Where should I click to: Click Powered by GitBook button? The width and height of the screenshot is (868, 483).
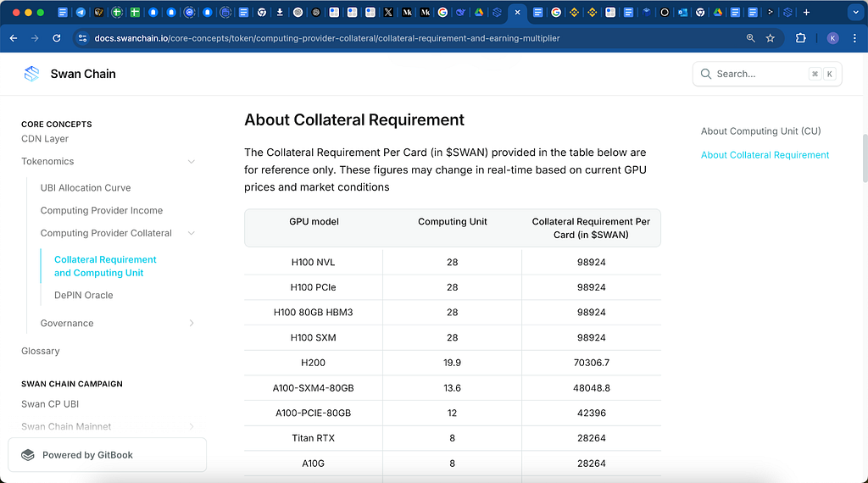(x=108, y=455)
